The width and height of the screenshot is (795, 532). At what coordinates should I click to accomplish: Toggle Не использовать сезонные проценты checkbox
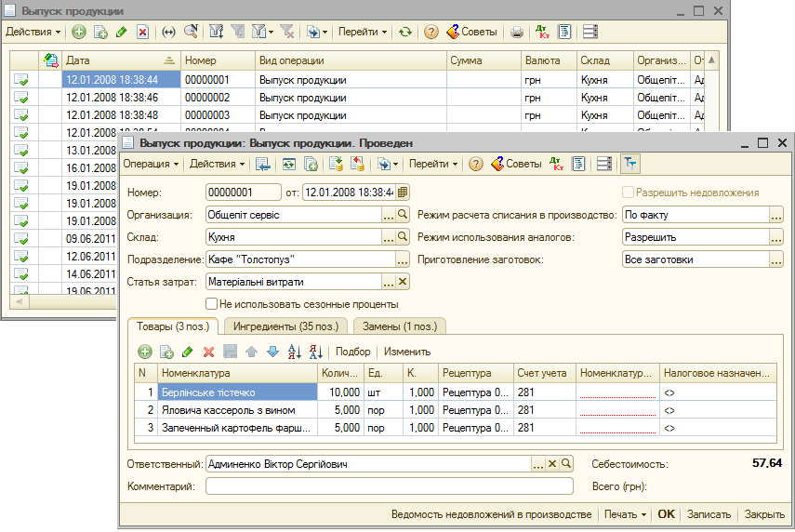point(211,304)
